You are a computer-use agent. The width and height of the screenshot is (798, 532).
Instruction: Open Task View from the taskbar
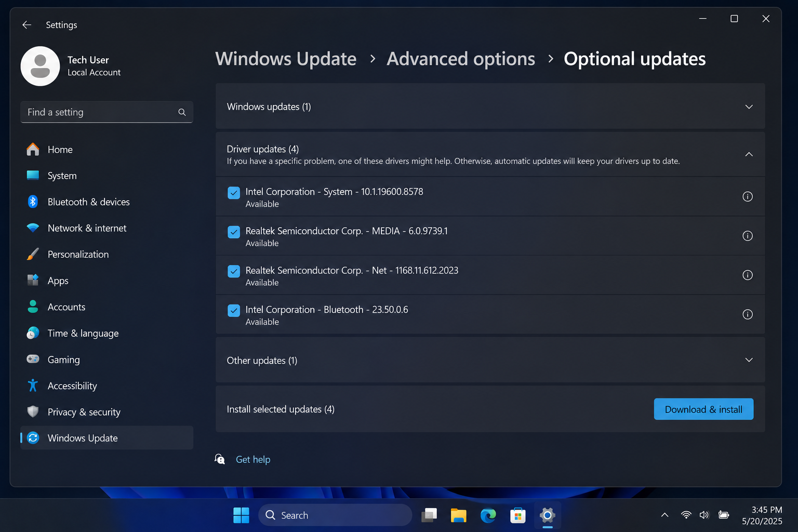[429, 515]
